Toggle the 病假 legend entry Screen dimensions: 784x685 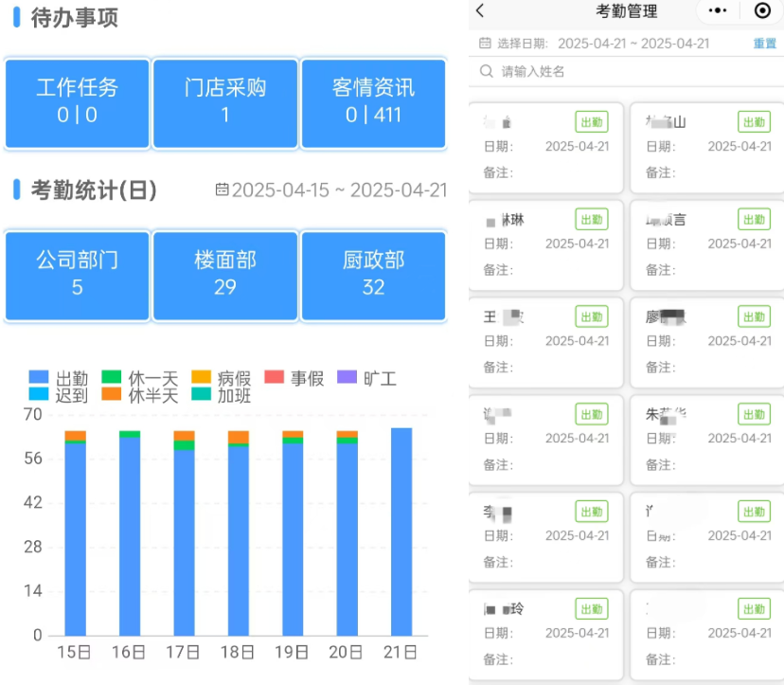click(221, 378)
